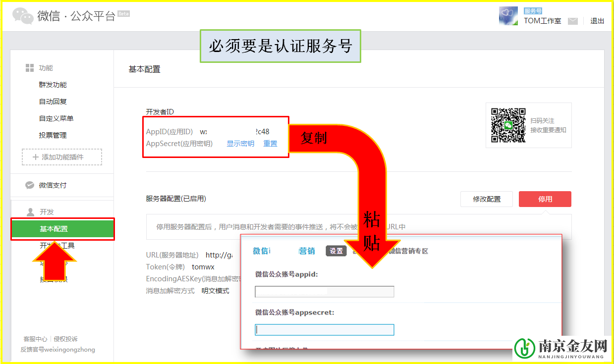This screenshot has width=614, height=364.
Task: Open the 营销 menu item
Action: pos(306,251)
